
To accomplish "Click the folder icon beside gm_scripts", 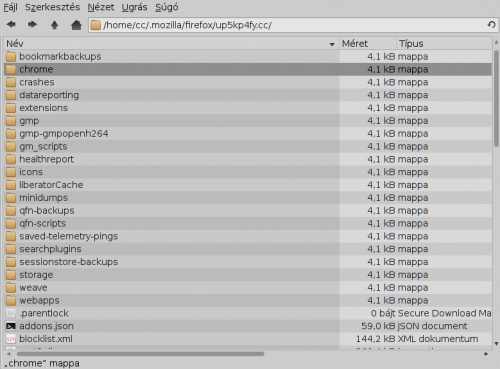I will click(11, 146).
